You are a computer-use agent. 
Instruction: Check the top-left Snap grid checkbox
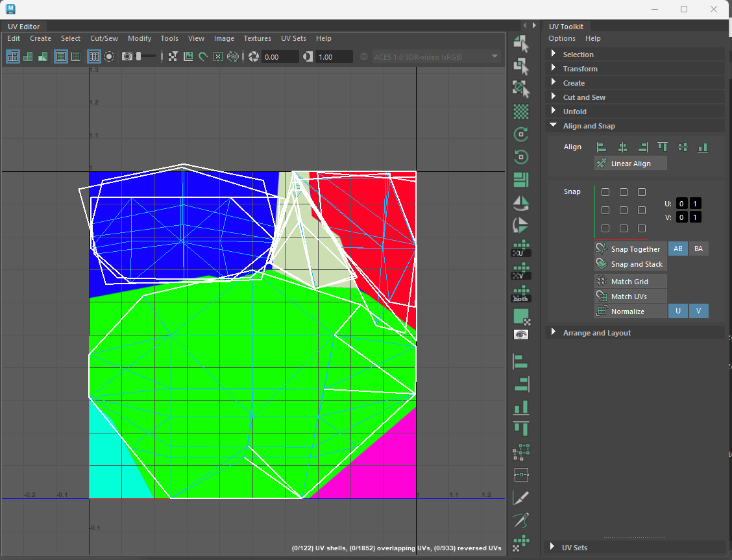tap(605, 192)
